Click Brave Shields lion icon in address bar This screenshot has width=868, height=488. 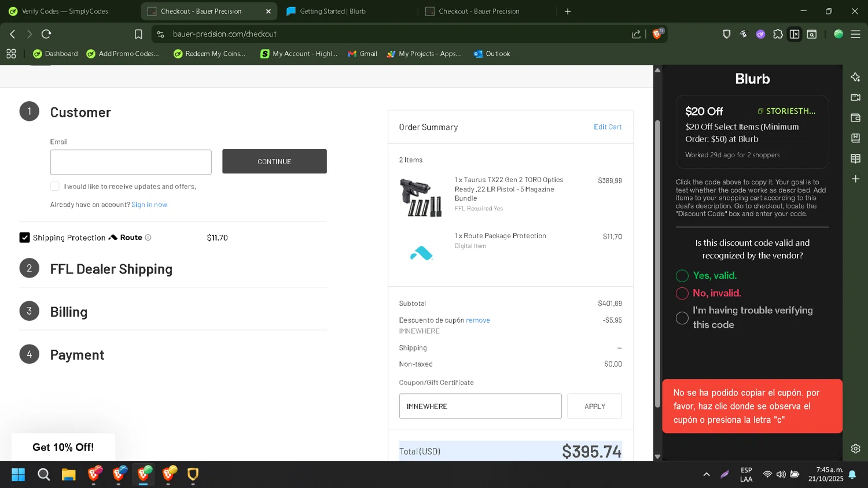point(657,34)
